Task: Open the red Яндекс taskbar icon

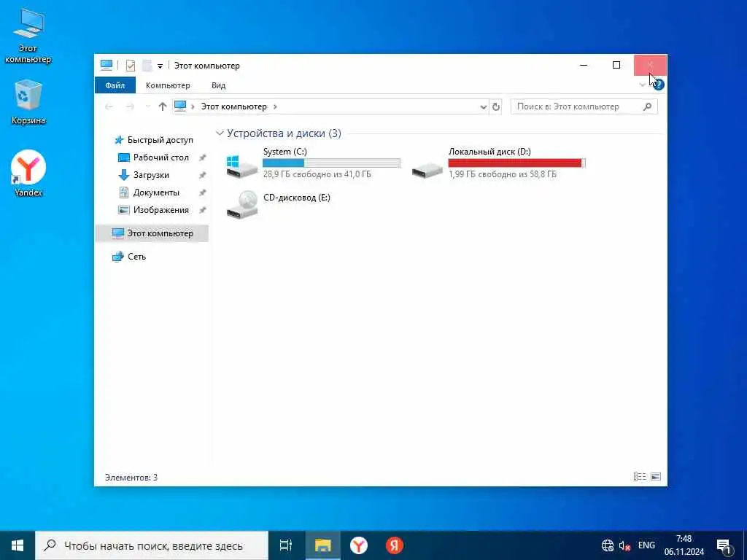Action: (x=395, y=545)
